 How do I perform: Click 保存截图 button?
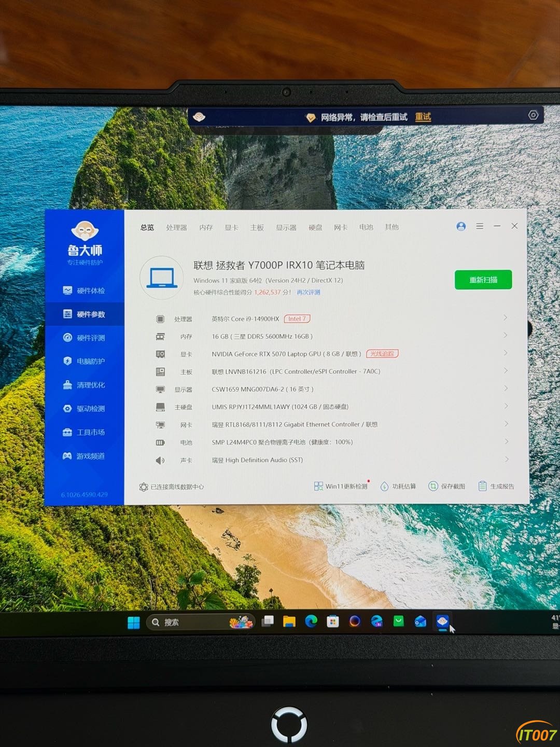pos(446,486)
